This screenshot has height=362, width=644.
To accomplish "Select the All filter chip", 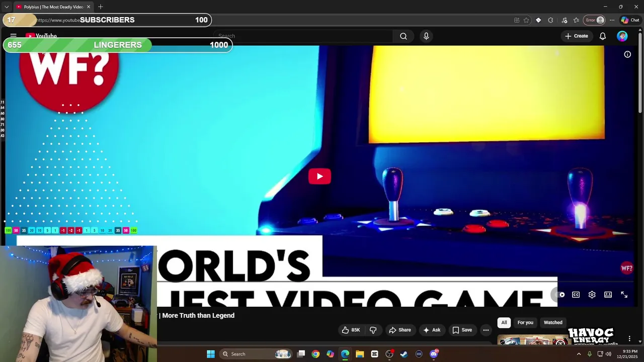I will (504, 322).
